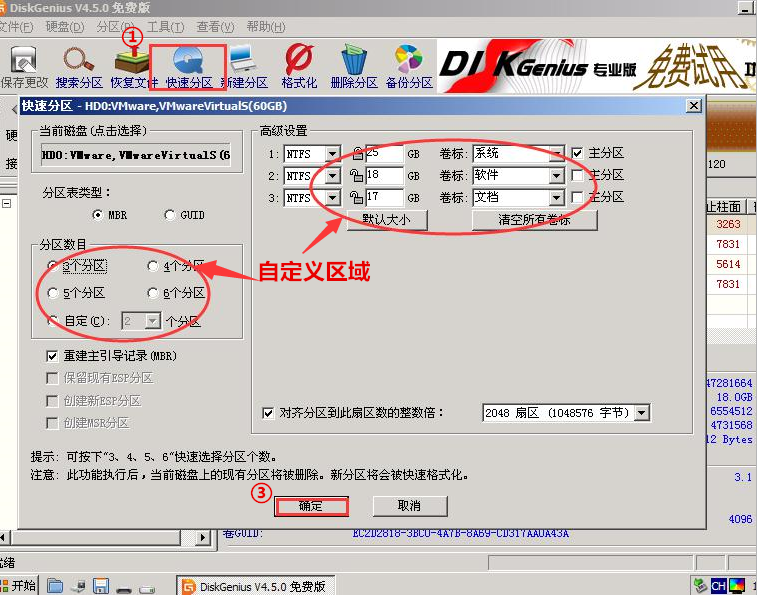Open the 硬盘(D) menu

65,27
